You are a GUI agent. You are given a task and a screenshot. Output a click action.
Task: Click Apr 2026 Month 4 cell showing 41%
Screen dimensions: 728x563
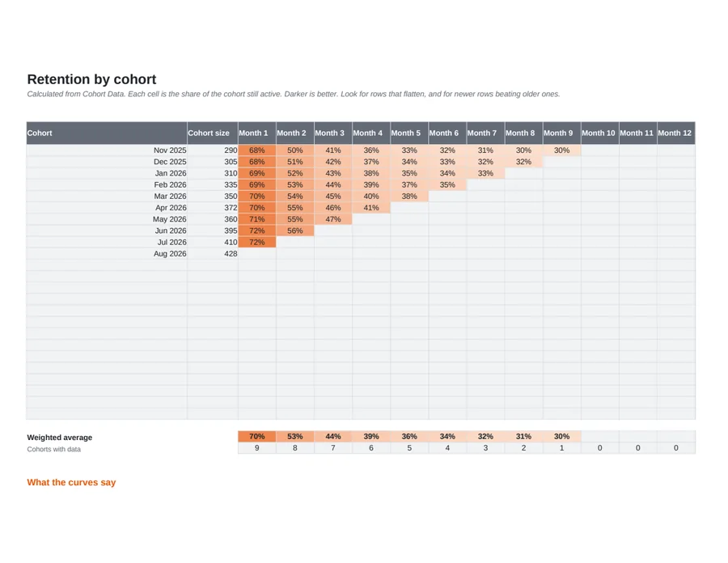[371, 208]
